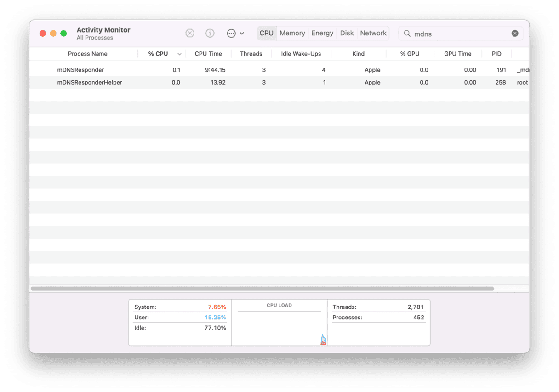Screen dimensions: 559x392
Task: Clear the mdns search text
Action: (x=515, y=34)
